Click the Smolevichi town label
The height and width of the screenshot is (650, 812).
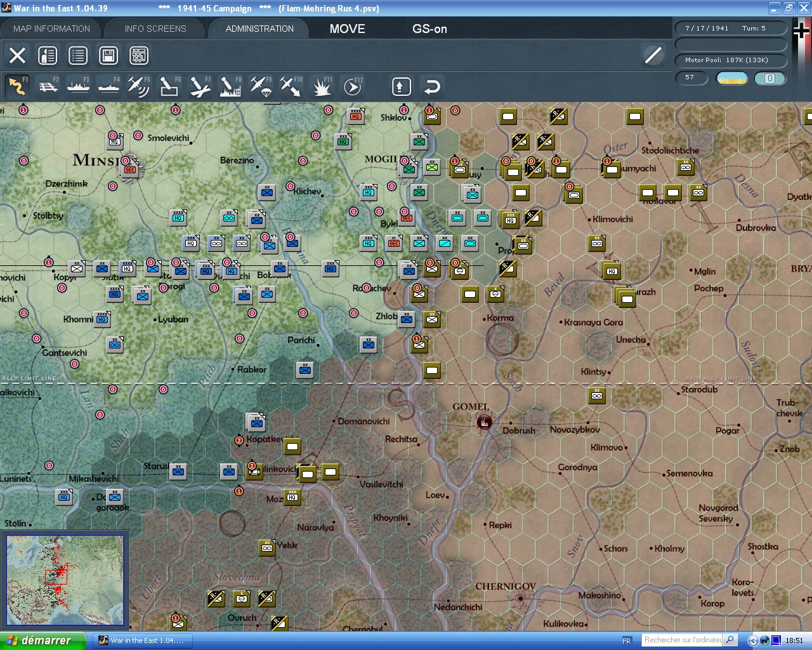[x=168, y=138]
